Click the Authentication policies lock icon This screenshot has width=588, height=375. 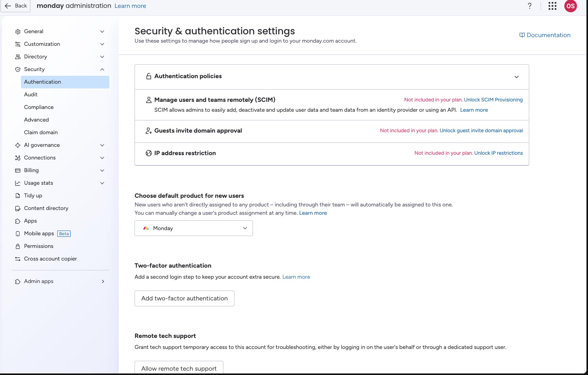149,77
